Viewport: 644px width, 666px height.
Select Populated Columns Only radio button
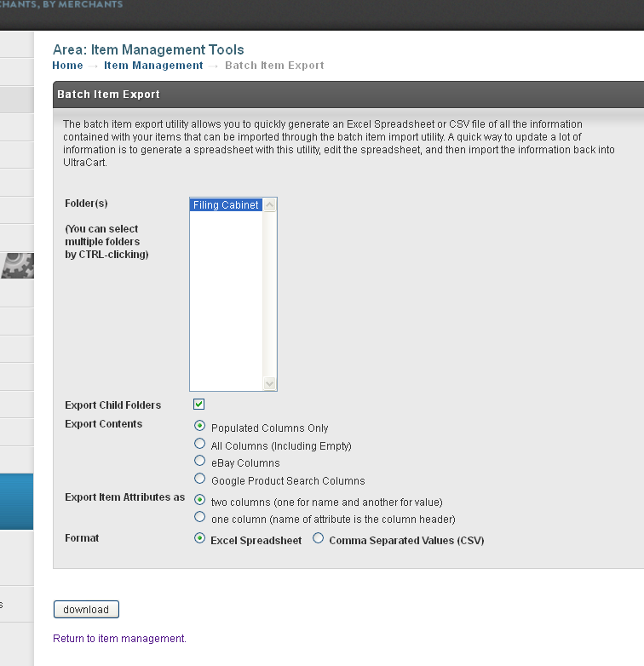199,426
